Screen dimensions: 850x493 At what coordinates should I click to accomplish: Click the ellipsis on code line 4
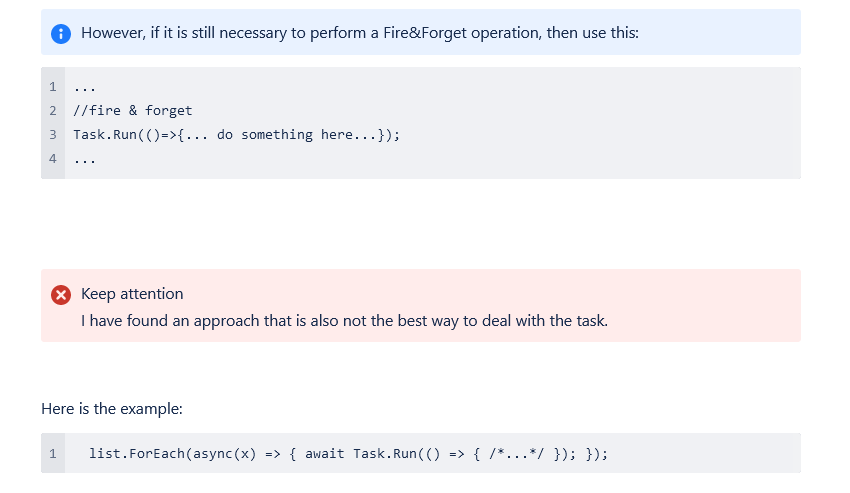pos(85,159)
